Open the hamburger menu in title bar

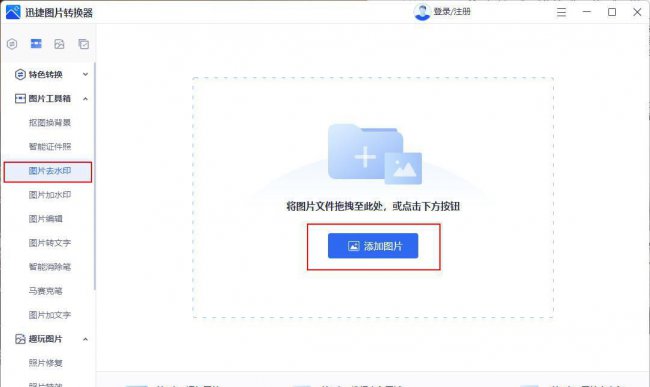[561, 12]
